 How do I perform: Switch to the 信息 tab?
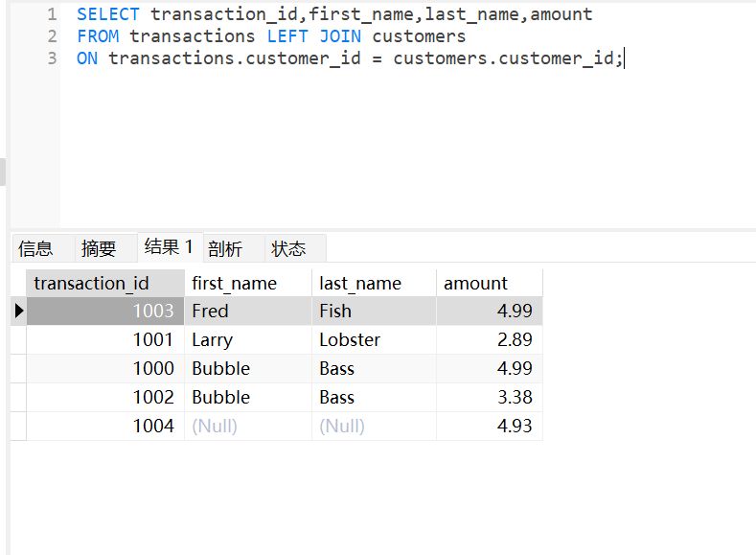click(36, 248)
